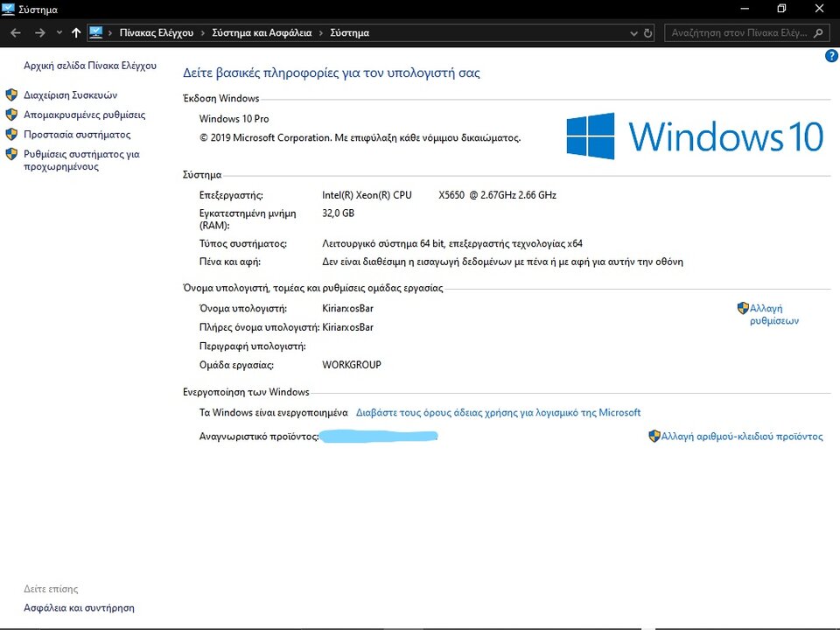Select the 64 bit system type value
840x630 pixels.
click(x=452, y=244)
